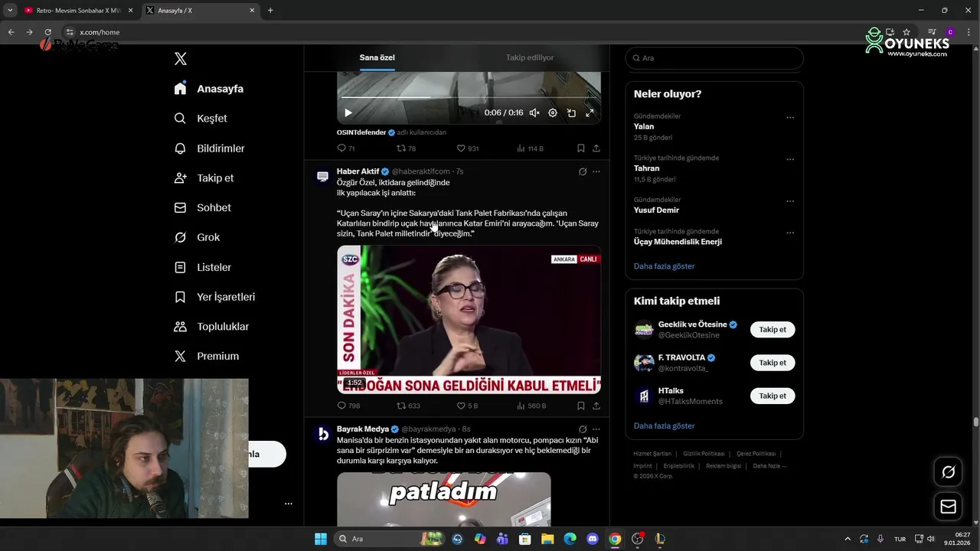Open File Explorer from taskbar
The height and width of the screenshot is (551, 980).
point(547,539)
